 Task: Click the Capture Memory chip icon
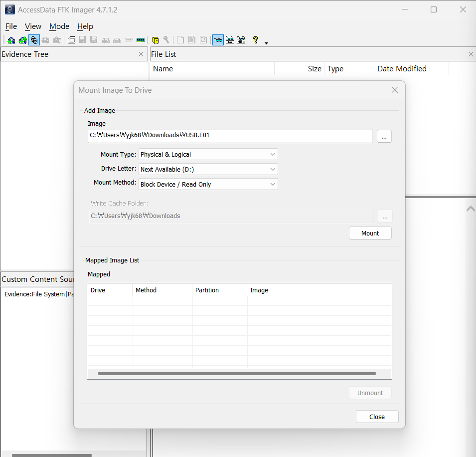(140, 40)
